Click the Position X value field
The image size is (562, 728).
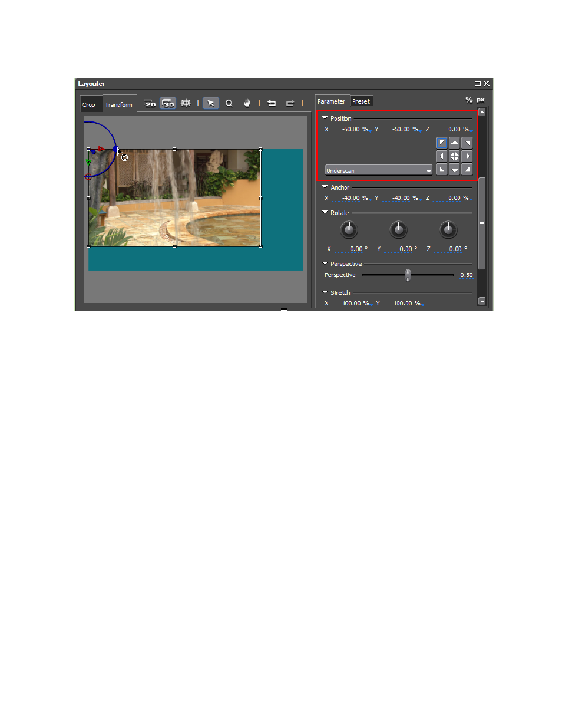click(x=351, y=129)
